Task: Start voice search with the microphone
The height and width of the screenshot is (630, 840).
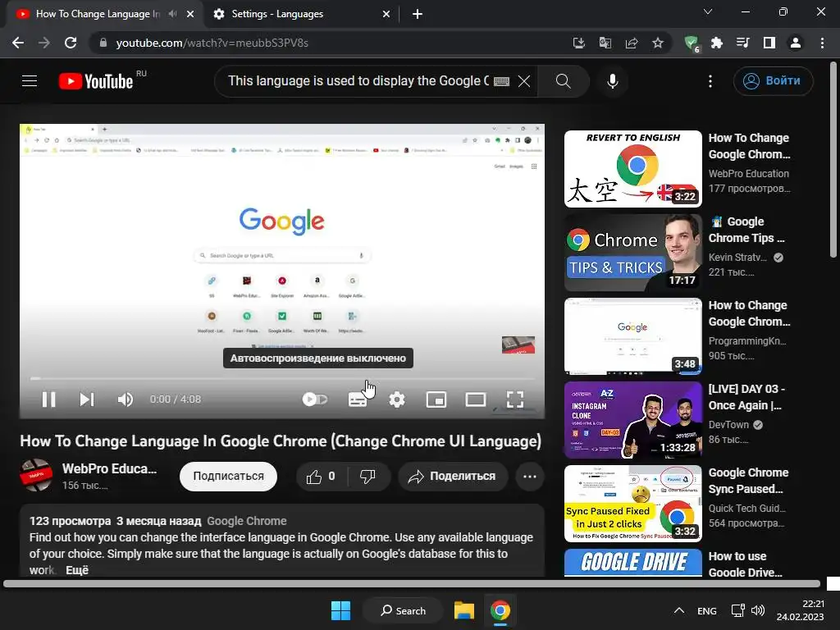Action: click(612, 81)
